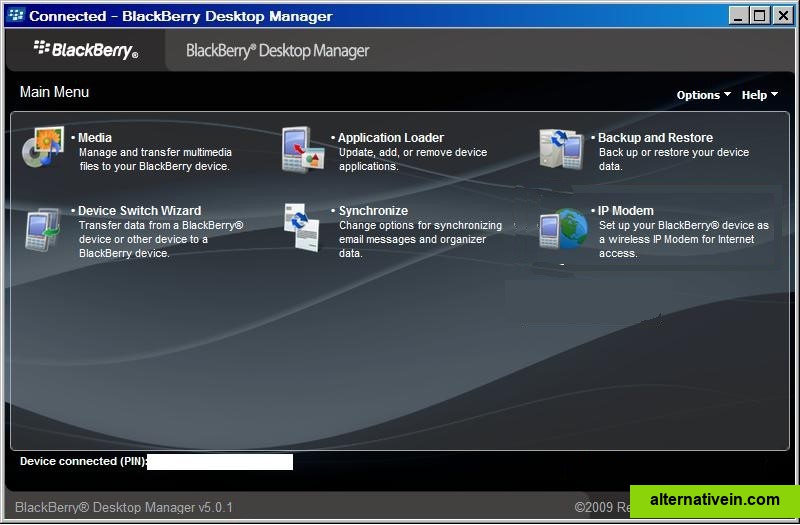Open the Options dropdown menu
The width and height of the screenshot is (800, 525).
(704, 95)
